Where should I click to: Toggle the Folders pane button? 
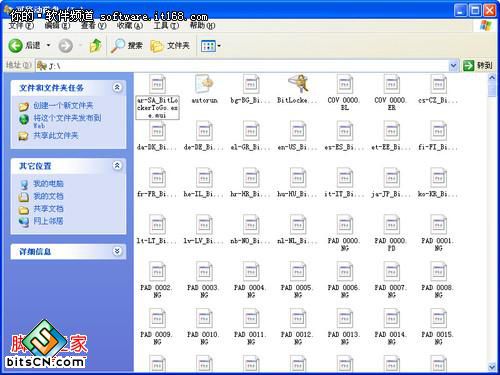tap(170, 46)
